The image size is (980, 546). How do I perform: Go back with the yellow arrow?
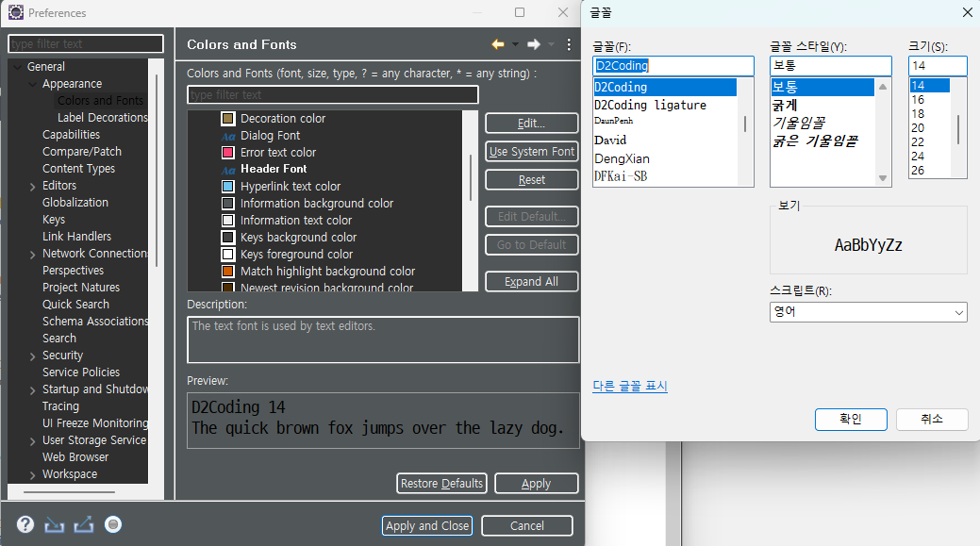(498, 44)
